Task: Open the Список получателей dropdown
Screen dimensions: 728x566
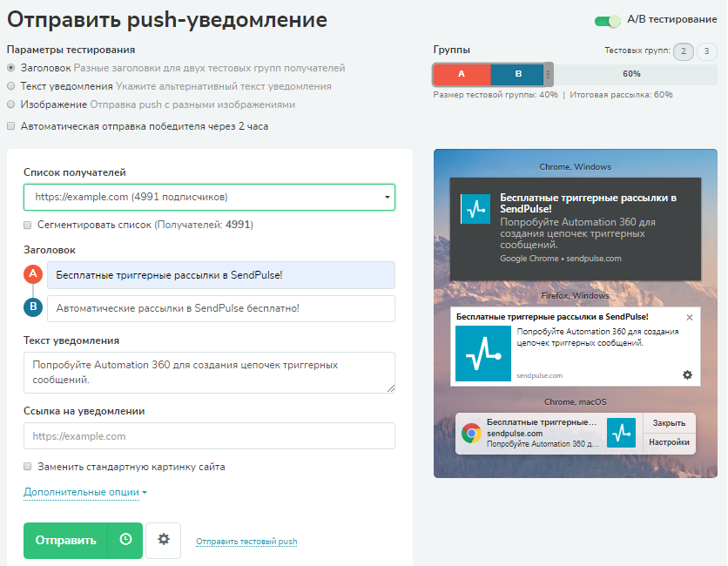Action: click(x=209, y=197)
